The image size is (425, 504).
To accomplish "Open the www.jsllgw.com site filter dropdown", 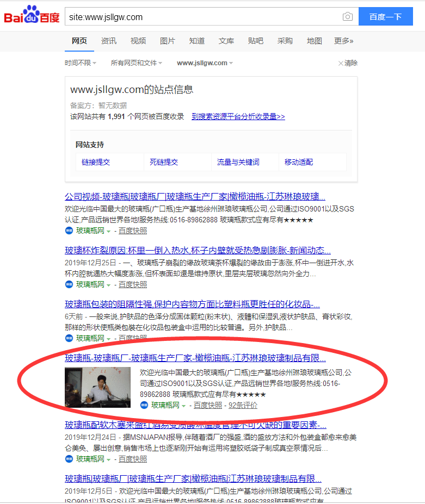I will pos(205,63).
